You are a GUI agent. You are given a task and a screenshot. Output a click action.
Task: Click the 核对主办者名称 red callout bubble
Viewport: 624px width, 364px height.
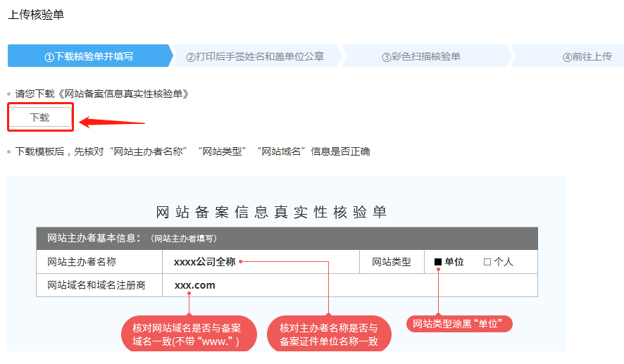tap(329, 335)
